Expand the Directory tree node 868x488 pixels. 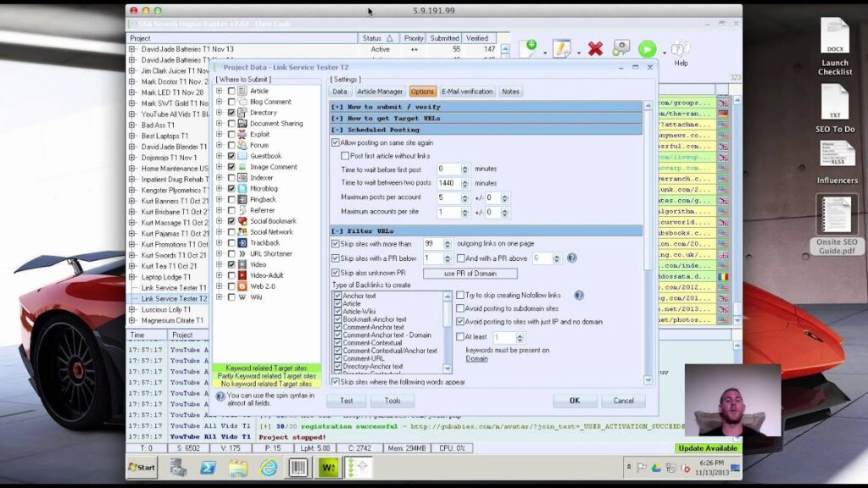(x=220, y=113)
